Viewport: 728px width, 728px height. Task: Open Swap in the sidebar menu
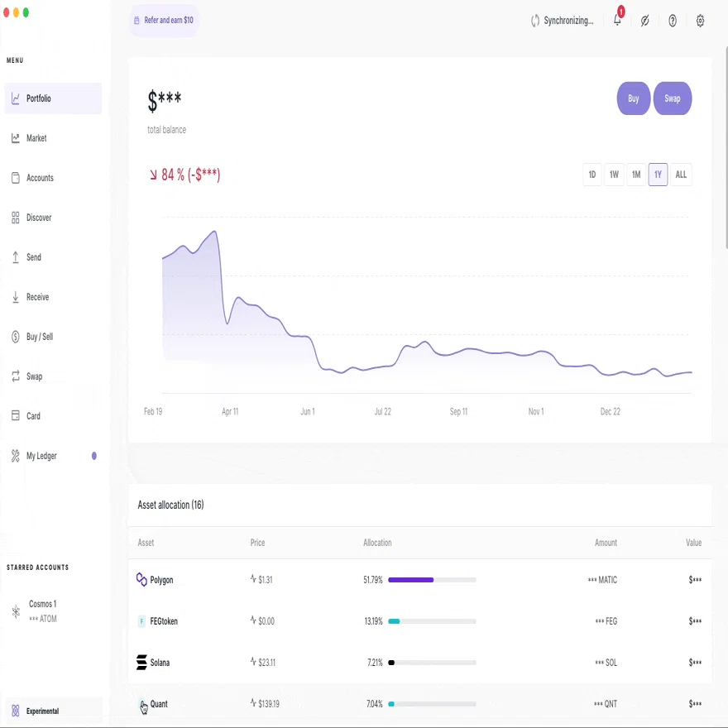click(x=53, y=376)
